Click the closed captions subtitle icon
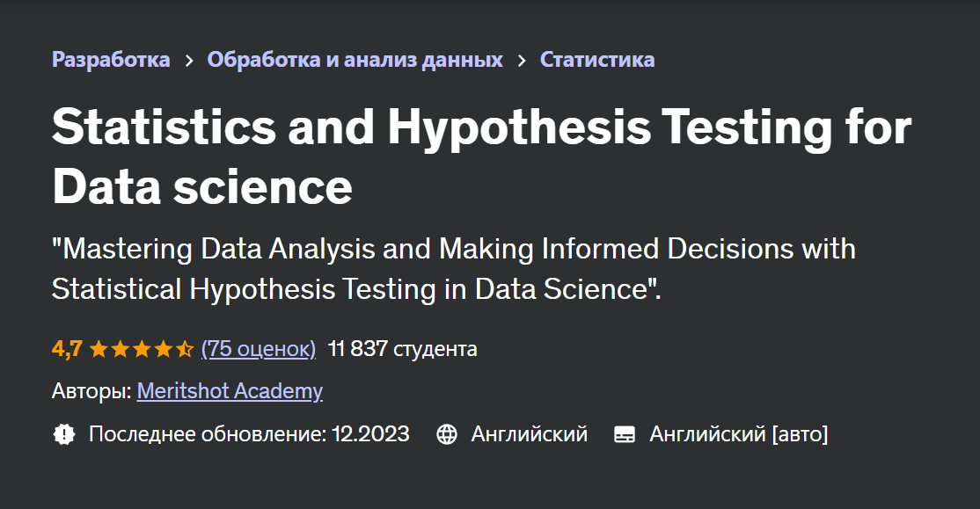This screenshot has height=509, width=980. click(625, 433)
